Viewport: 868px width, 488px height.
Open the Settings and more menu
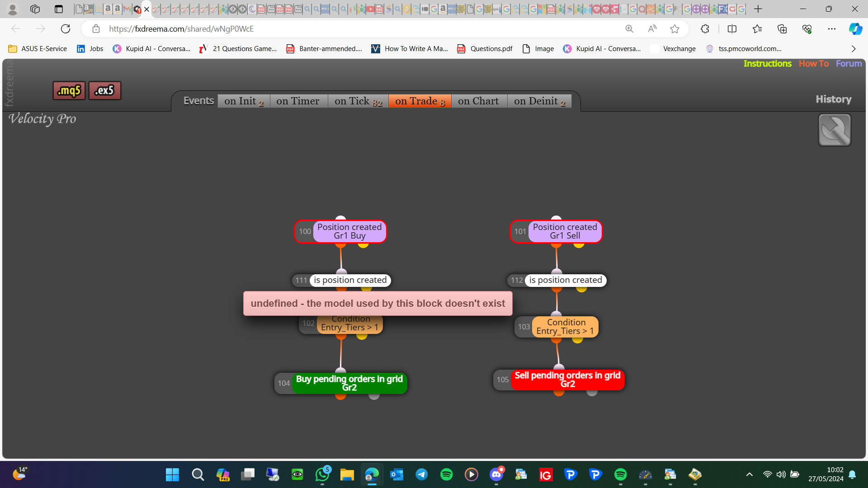pyautogui.click(x=832, y=29)
